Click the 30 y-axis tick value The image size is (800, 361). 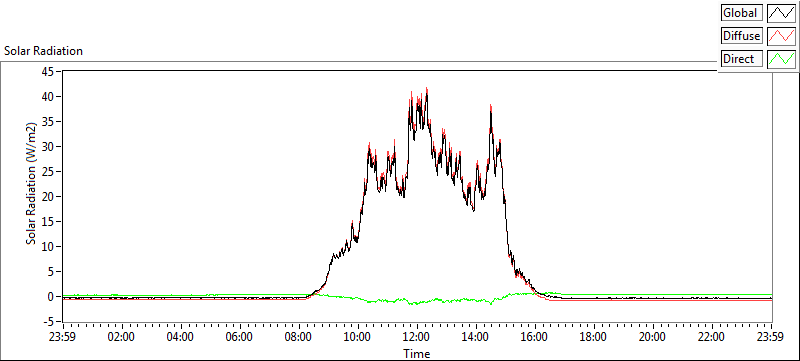click(47, 146)
